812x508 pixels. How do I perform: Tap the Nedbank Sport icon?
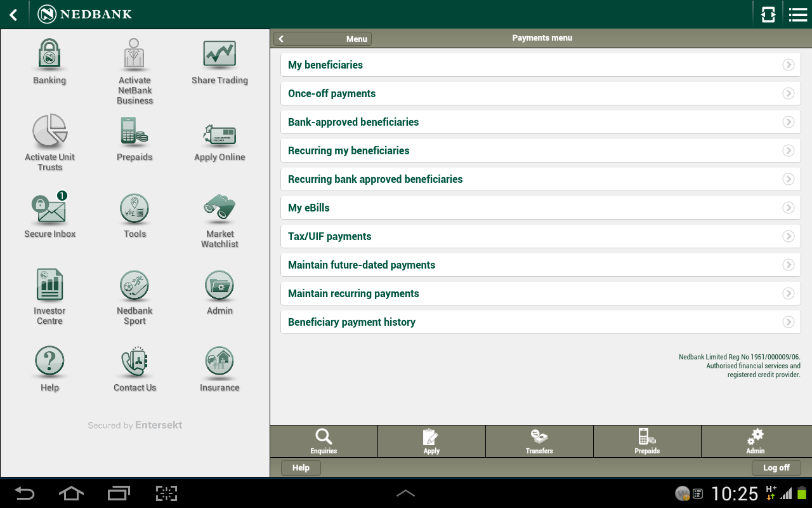(x=134, y=285)
